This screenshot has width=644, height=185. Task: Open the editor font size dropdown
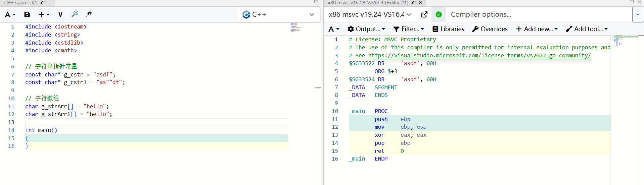(10, 14)
